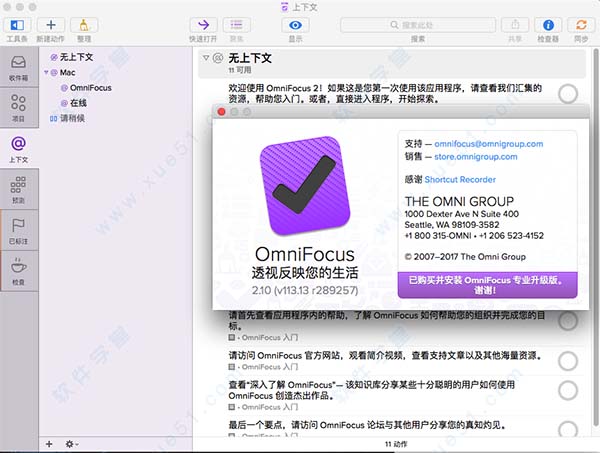Click the Share toolbar icon

[515, 25]
